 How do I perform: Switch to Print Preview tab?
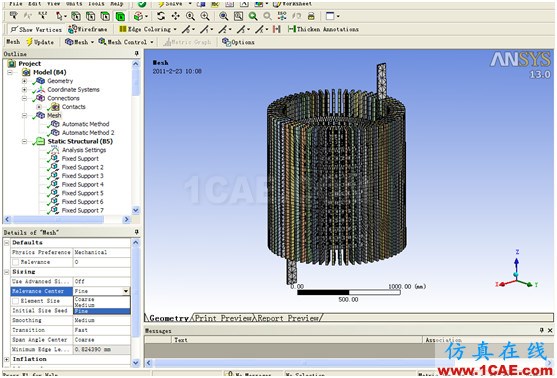coord(223,318)
